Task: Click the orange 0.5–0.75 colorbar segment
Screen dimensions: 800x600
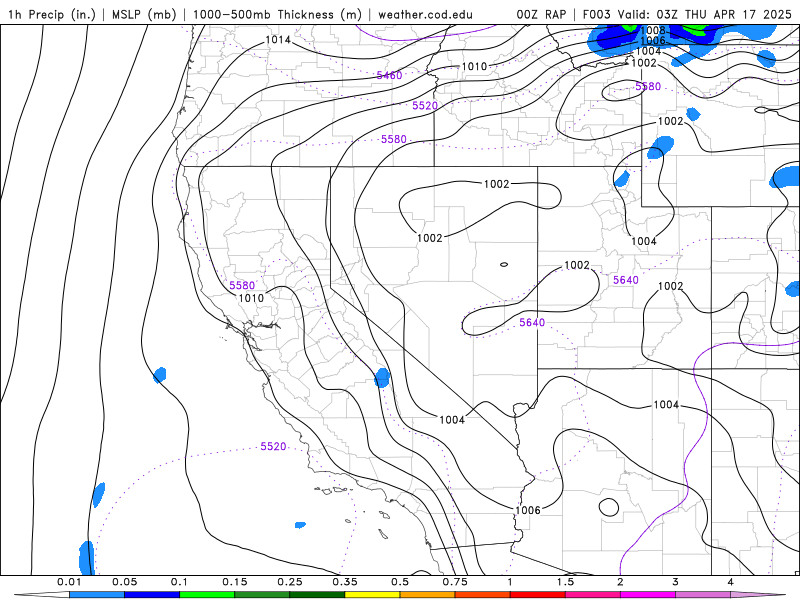Action: (428, 595)
